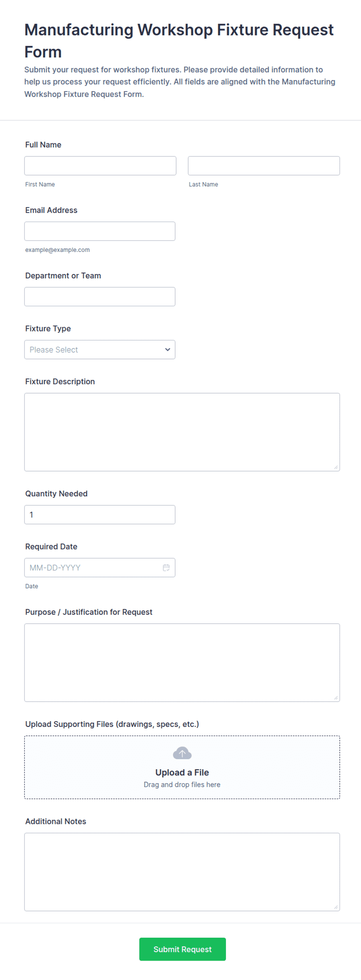Screen dimensions: 361x980
Task: Focus the Email Address field
Action: coord(100,231)
